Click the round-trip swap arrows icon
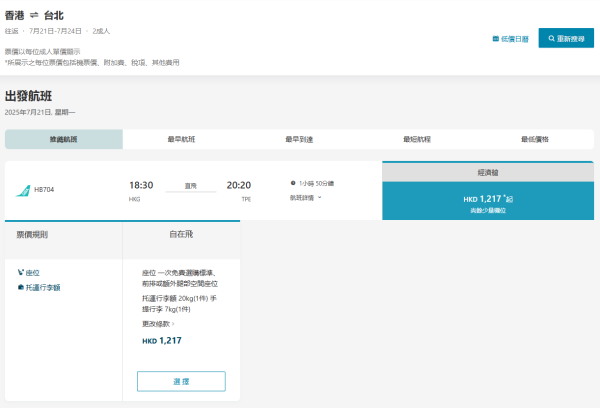 tap(34, 15)
